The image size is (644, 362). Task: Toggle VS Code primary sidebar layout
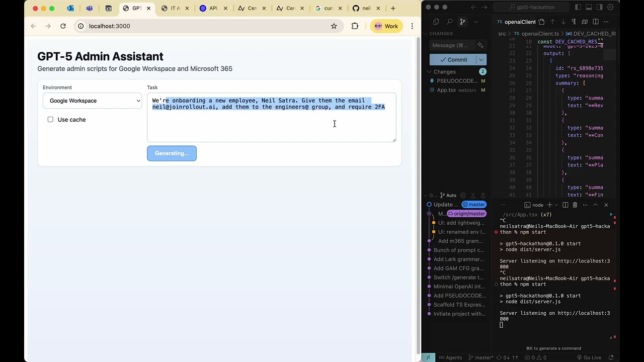pos(578,7)
